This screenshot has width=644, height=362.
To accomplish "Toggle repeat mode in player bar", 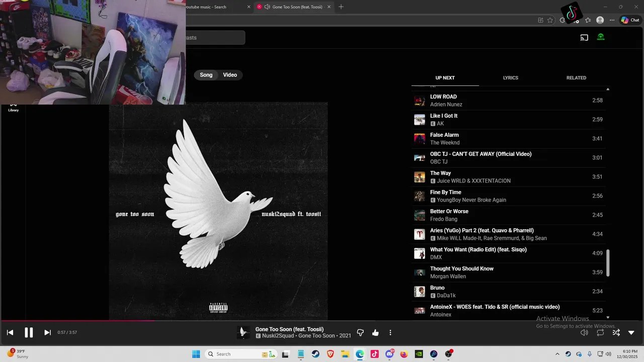I will point(600,332).
